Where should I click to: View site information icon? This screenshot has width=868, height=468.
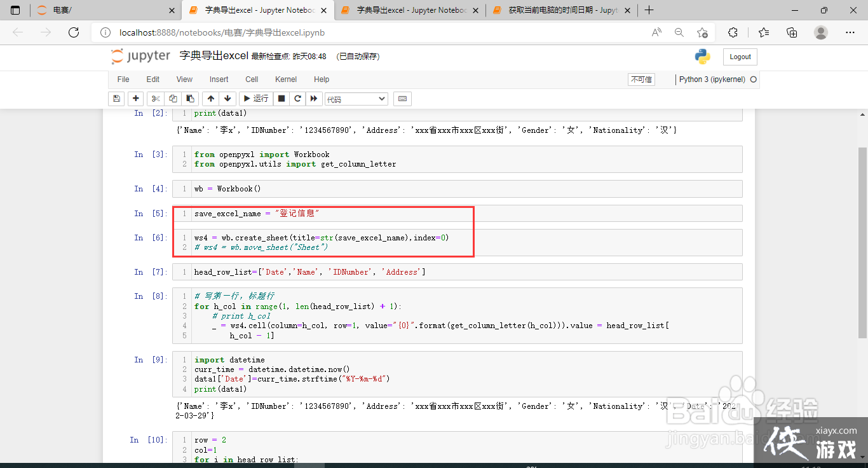[105, 32]
